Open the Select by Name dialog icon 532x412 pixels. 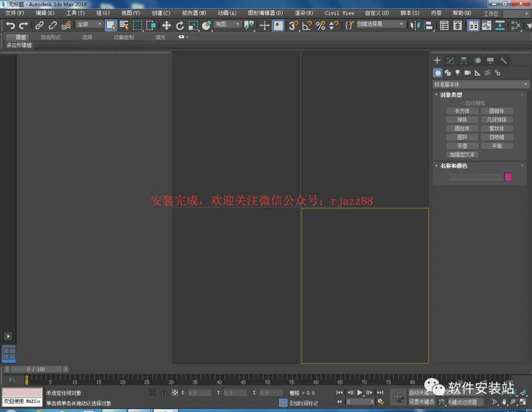[x=124, y=26]
